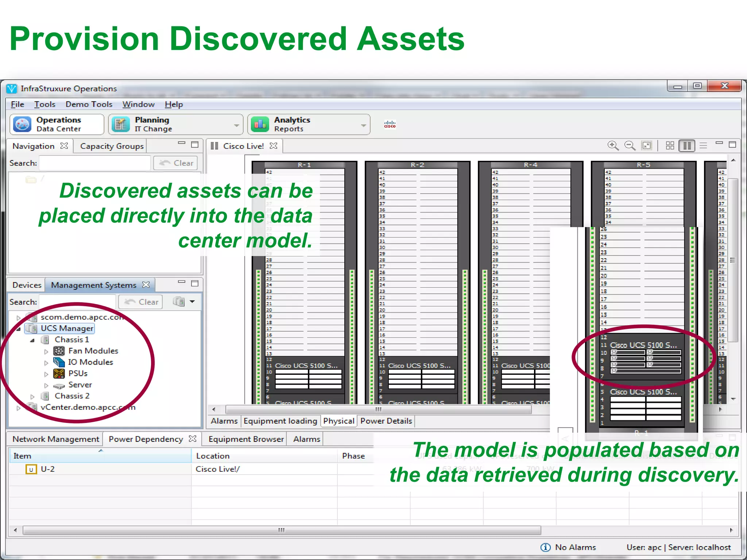
Task: Expand the Analytics perspective dropdown arrow
Action: pos(364,125)
